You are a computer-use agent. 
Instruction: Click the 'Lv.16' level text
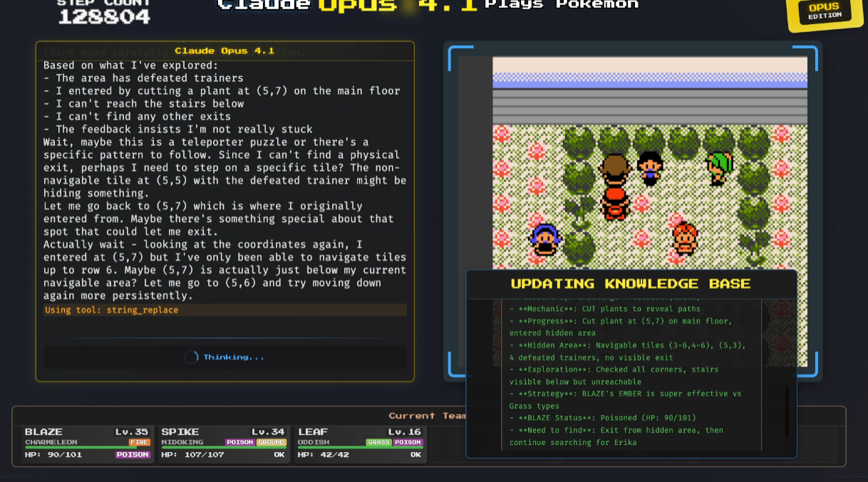(x=405, y=432)
